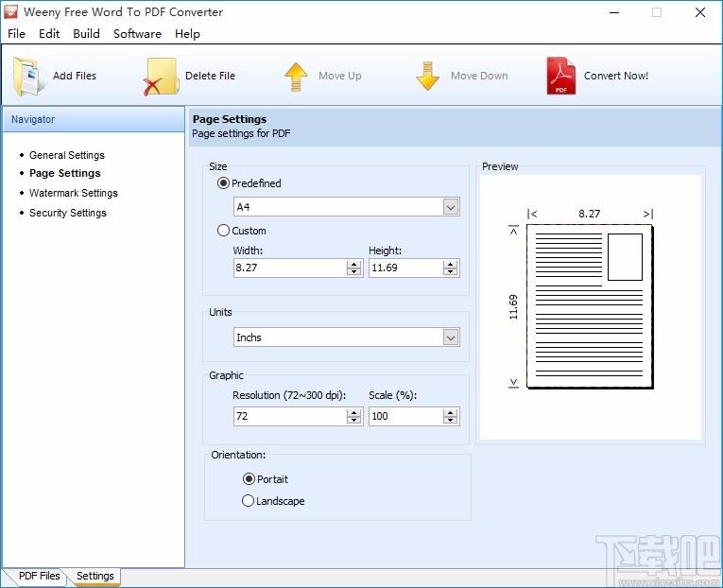Click the Delete File label

210,76
